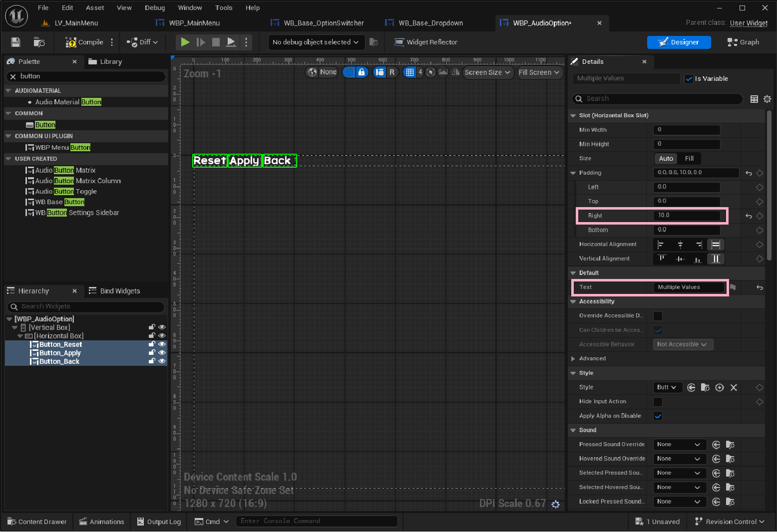777x532 pixels.
Task: Select Audio Button Toggle in palette
Action: click(66, 192)
